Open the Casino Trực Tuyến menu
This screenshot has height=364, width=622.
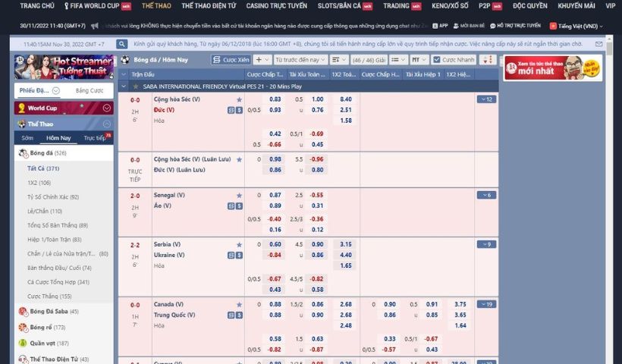pos(276,6)
